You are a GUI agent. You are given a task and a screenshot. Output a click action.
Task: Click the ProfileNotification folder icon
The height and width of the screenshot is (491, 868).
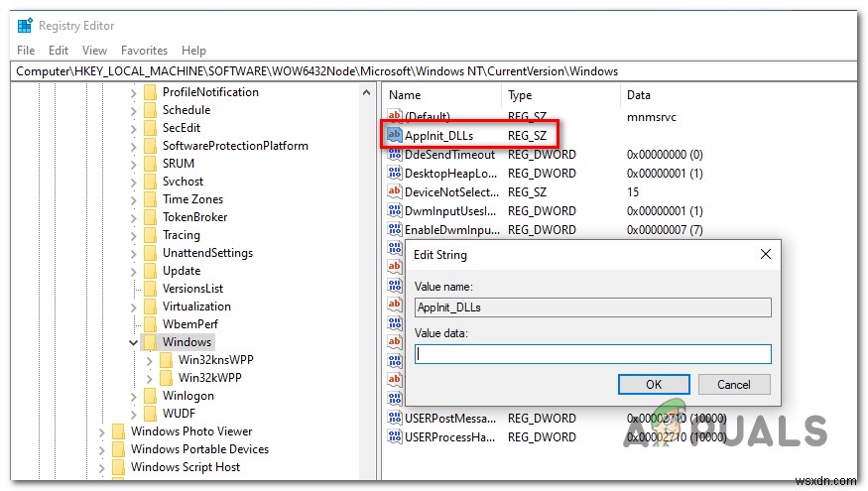click(150, 92)
